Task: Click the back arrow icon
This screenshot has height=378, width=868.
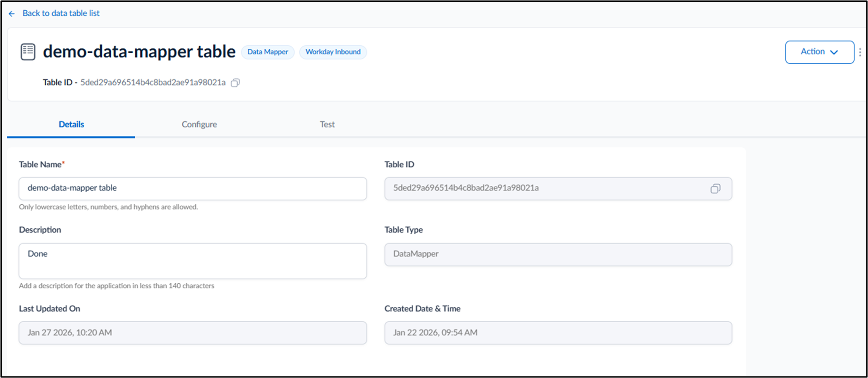Action: (x=12, y=14)
